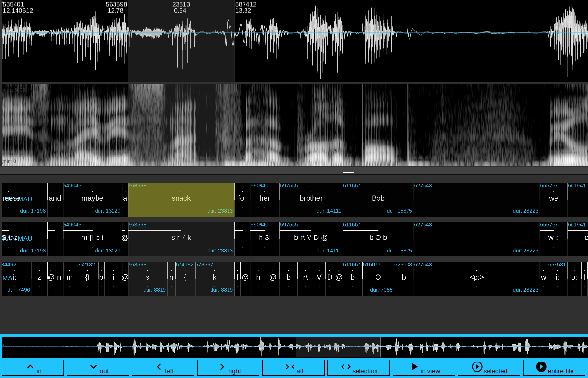Select the 'maybe' word segment
The height and width of the screenshot is (378, 588).
(92, 199)
